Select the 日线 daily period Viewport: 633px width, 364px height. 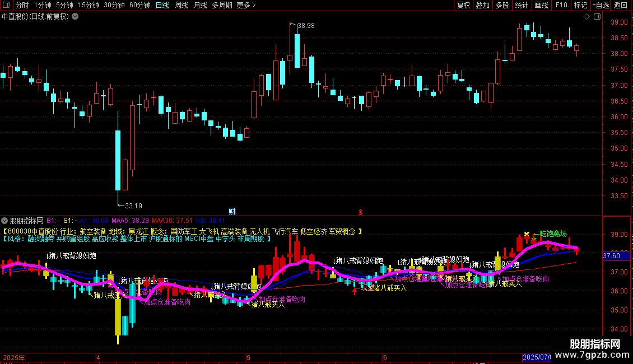click(162, 5)
